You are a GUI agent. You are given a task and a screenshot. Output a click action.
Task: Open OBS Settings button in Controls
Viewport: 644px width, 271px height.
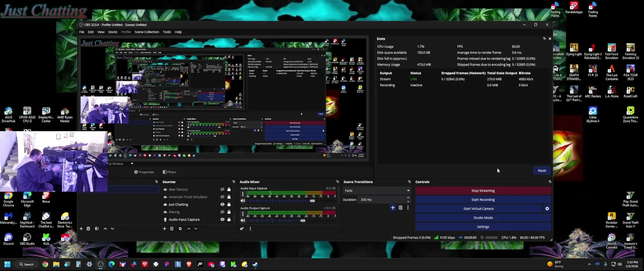click(x=483, y=227)
